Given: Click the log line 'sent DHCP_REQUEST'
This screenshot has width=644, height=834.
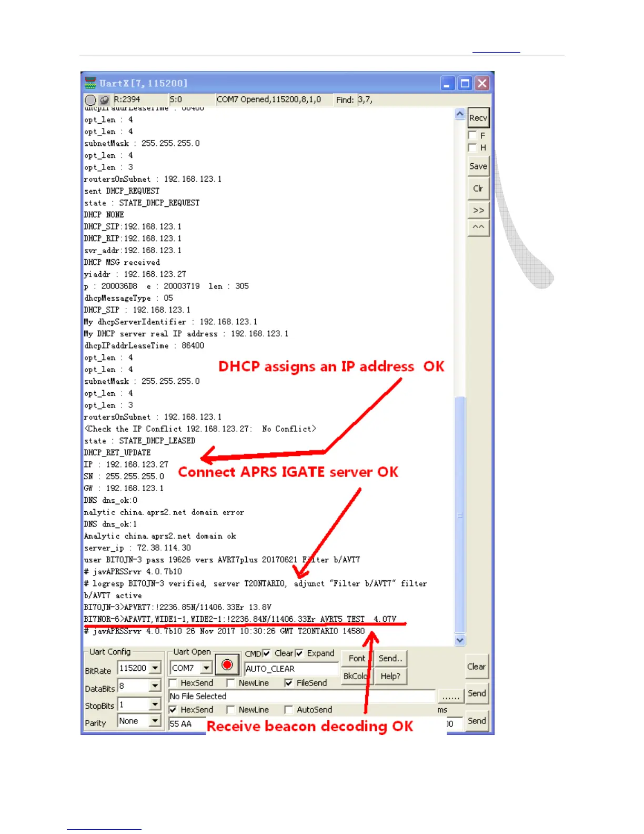Looking at the screenshot, I should point(122,191).
